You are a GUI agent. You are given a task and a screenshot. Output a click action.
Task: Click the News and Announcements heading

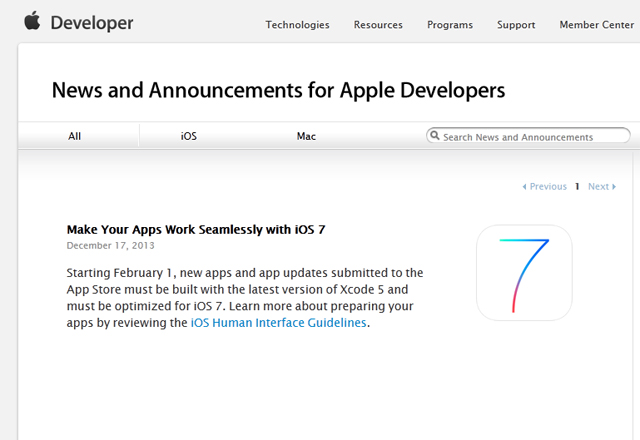(x=278, y=90)
